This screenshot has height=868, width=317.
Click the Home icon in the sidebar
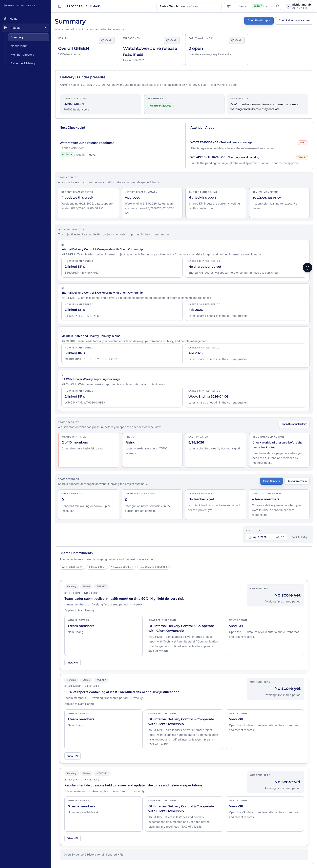pyautogui.click(x=5, y=19)
